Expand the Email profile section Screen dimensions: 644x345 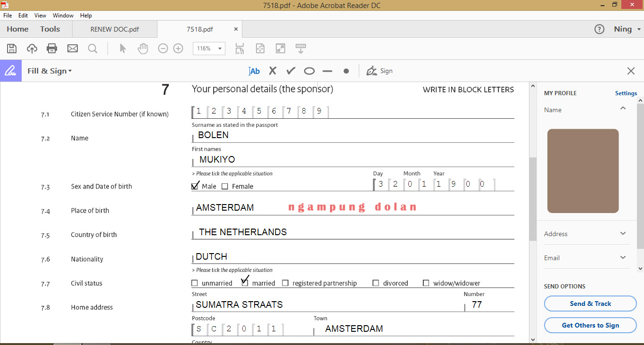click(623, 257)
